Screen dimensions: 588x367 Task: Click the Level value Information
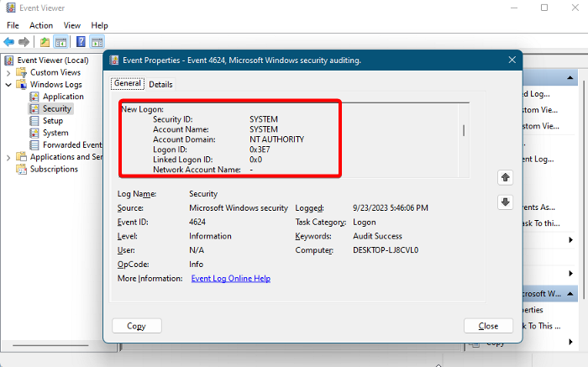(x=210, y=236)
